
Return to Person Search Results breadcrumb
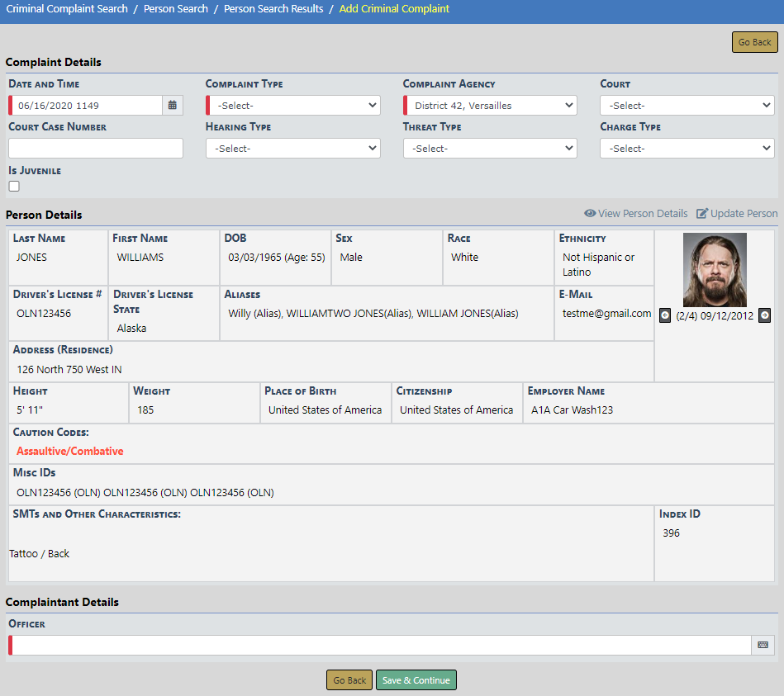273,9
